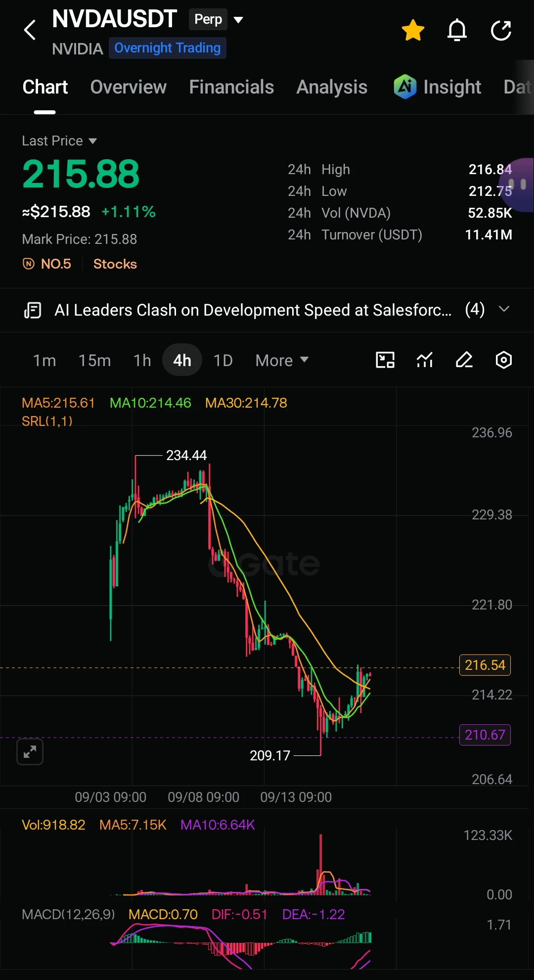This screenshot has height=980, width=534.
Task: Tap the Vol:918.82 volume label
Action: point(53,825)
